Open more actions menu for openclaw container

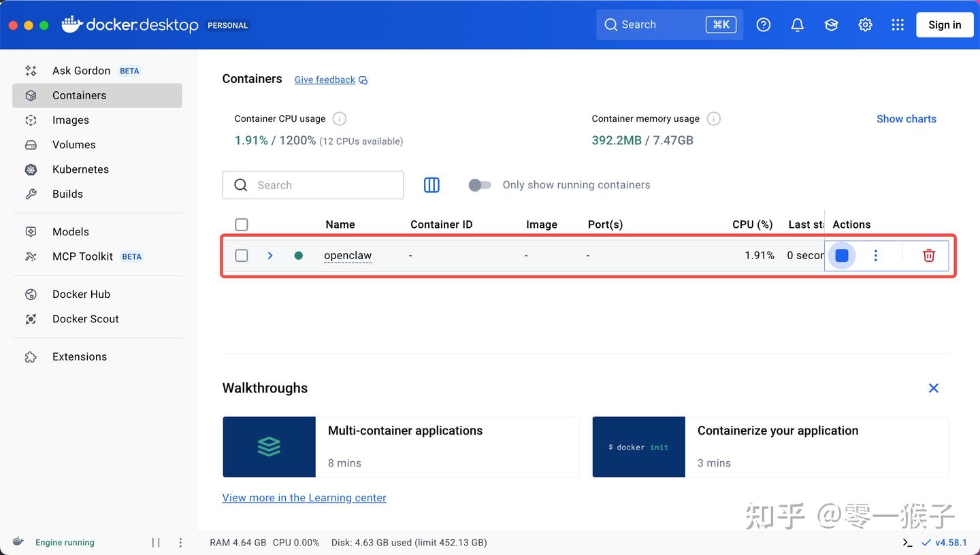(x=876, y=255)
